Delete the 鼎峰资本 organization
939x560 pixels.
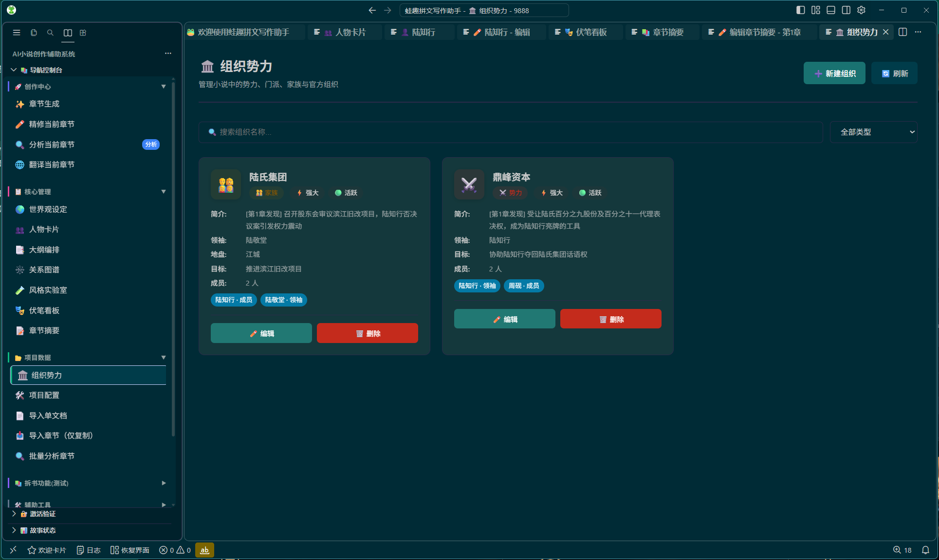611,319
